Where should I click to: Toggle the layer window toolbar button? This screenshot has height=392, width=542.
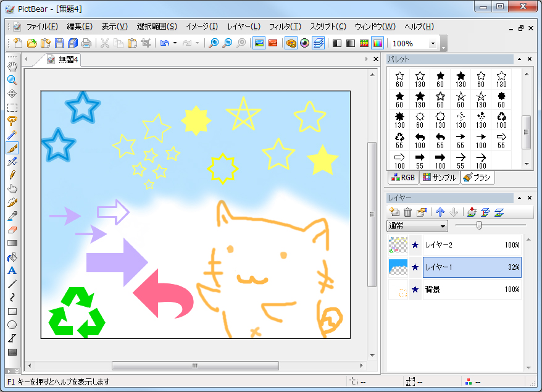[x=319, y=43]
